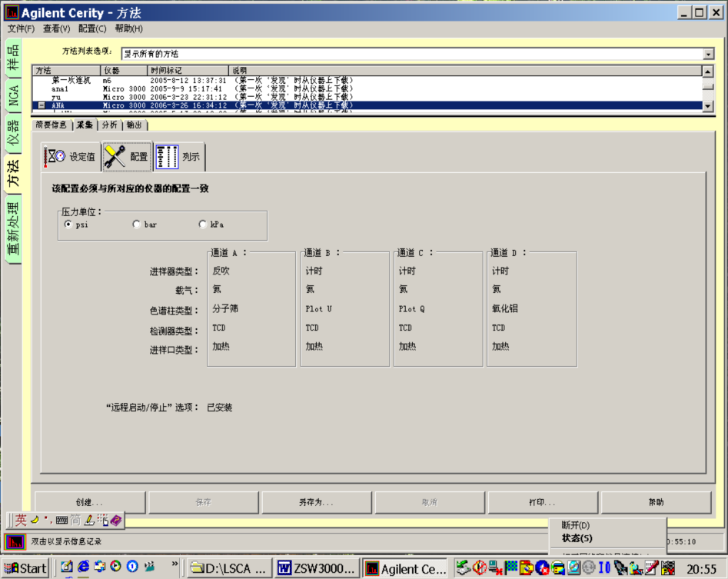Viewport: 728px width, 579px height.
Task: Open the method list options dropdown
Action: [x=708, y=54]
